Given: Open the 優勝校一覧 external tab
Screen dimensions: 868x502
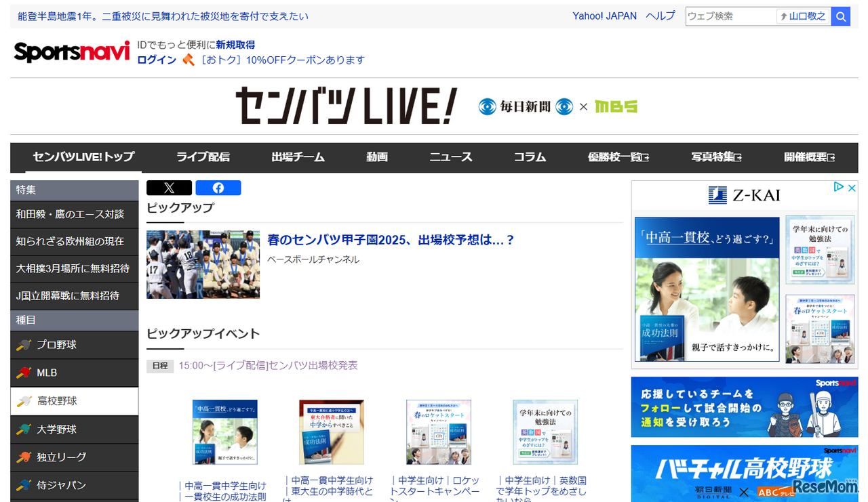Looking at the screenshot, I should click(x=618, y=157).
